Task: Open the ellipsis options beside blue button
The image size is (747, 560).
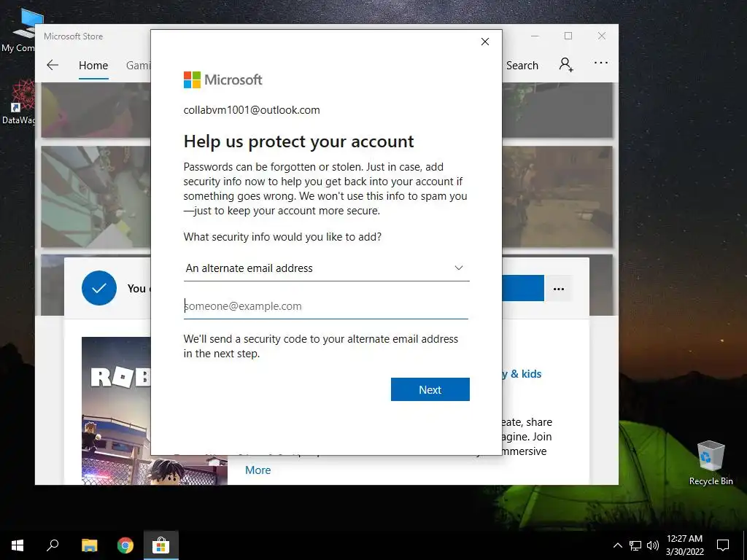Action: click(x=559, y=289)
